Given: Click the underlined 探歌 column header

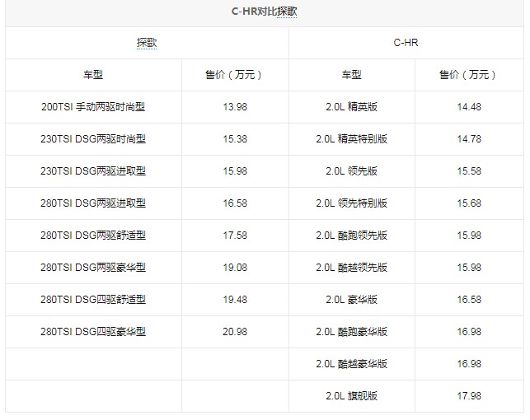Looking at the screenshot, I should (x=147, y=43).
